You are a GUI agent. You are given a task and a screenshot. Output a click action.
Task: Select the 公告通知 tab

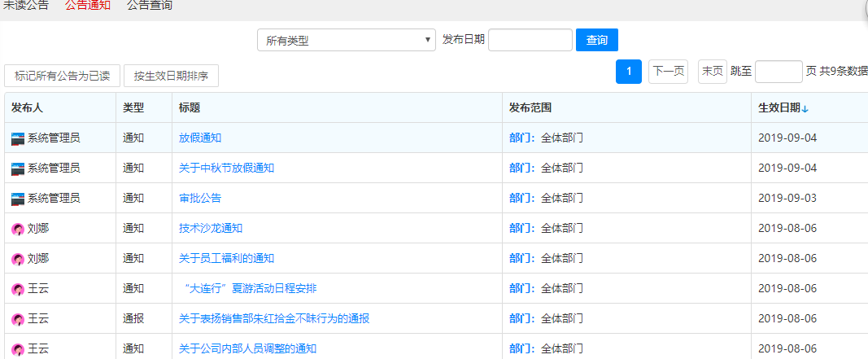[88, 6]
